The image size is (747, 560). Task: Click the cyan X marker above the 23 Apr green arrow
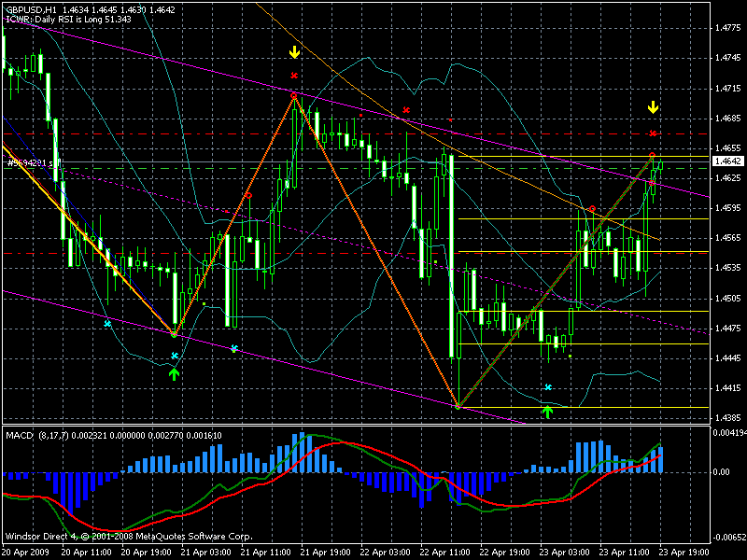click(x=548, y=386)
